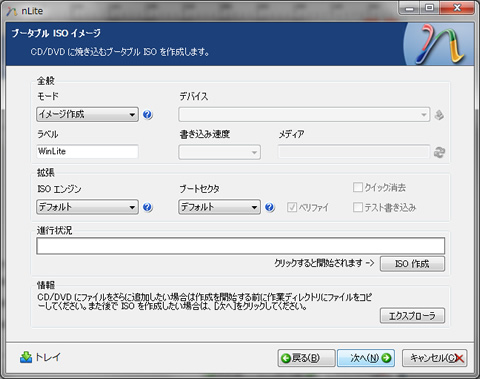This screenshot has height=379, width=480.
Task: Click the 進行状況 progress bar
Action: (240, 246)
